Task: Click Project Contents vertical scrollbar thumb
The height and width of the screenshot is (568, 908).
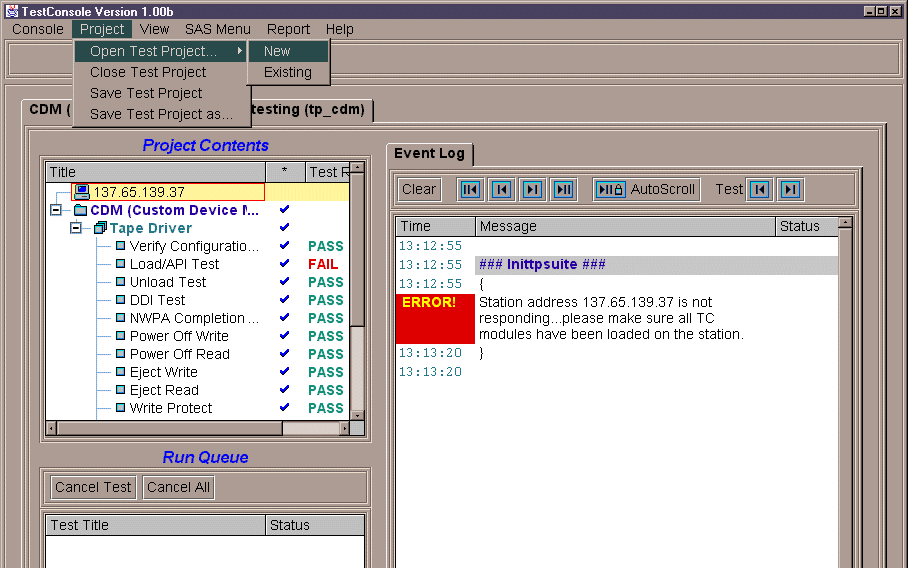Action: pyautogui.click(x=357, y=250)
